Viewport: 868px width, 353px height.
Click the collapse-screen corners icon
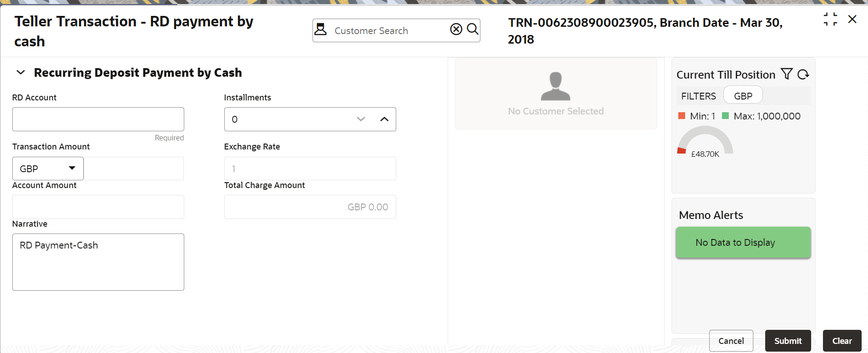pyautogui.click(x=830, y=19)
